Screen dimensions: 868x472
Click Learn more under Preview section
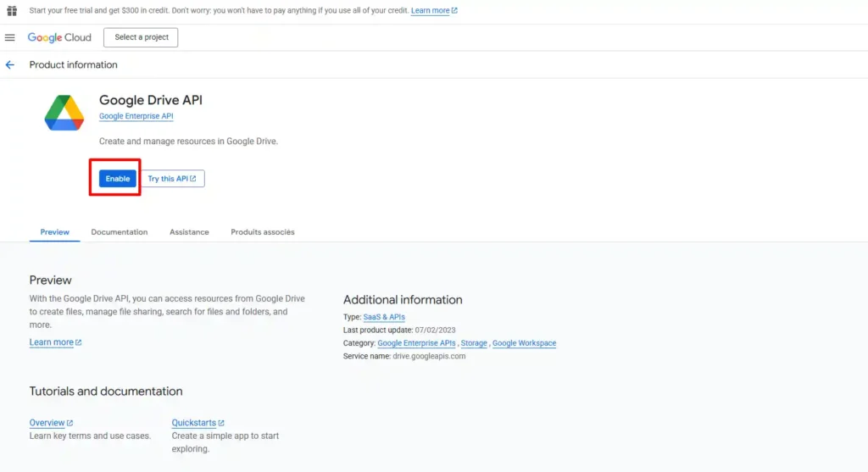pos(52,342)
